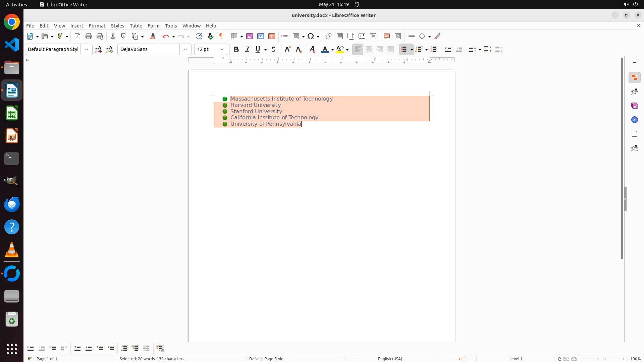644x362 pixels.
Task: Click the Insert Hyperlink icon
Action: point(329,36)
